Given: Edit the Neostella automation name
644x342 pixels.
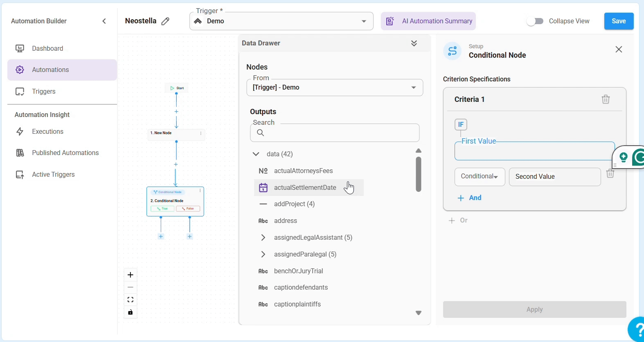Looking at the screenshot, I should (x=165, y=21).
